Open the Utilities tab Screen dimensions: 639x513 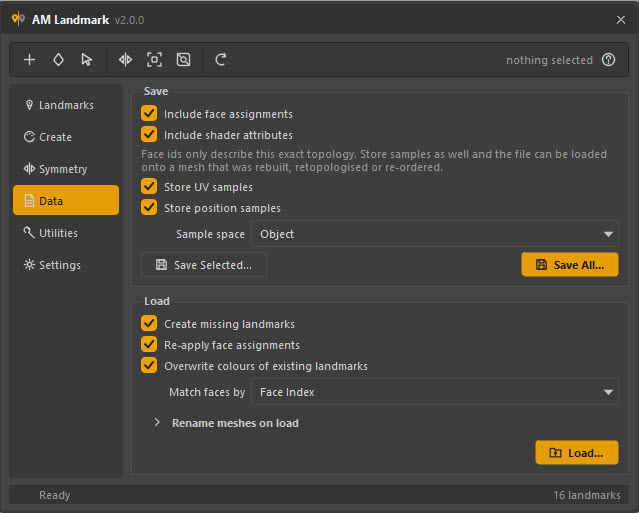66,233
